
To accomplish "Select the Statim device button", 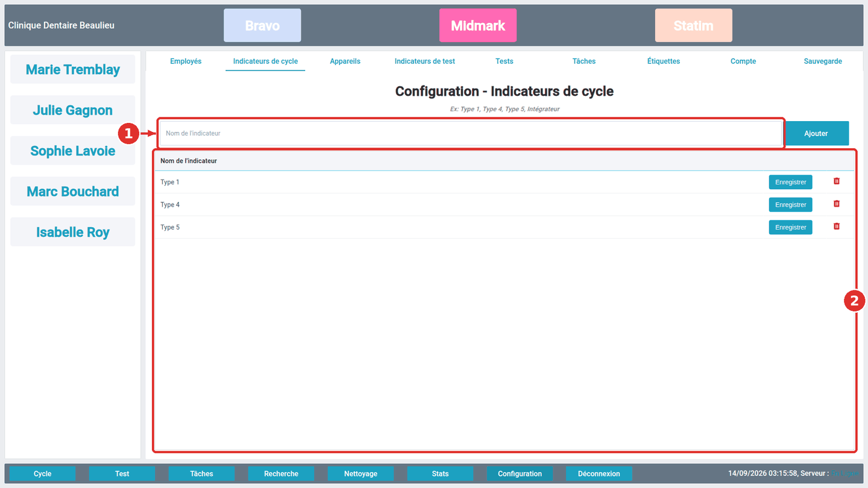I will click(694, 25).
